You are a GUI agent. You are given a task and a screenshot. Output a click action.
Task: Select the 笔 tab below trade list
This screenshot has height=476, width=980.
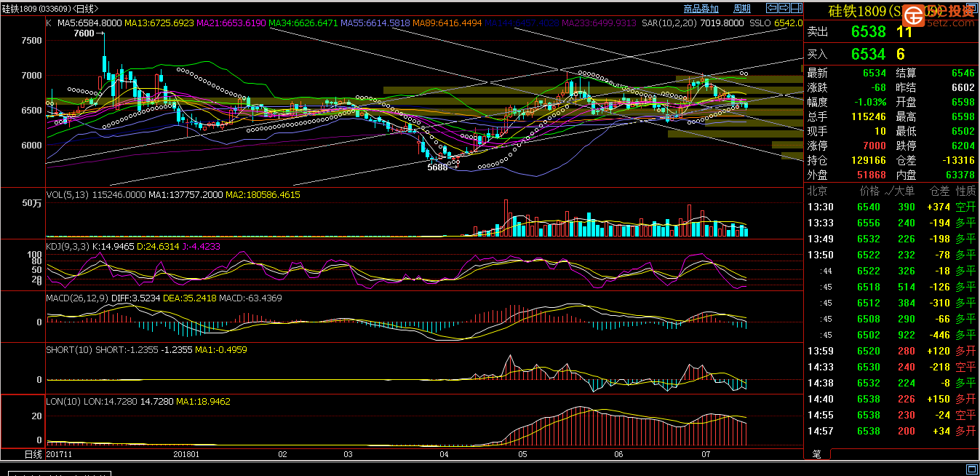point(817,453)
